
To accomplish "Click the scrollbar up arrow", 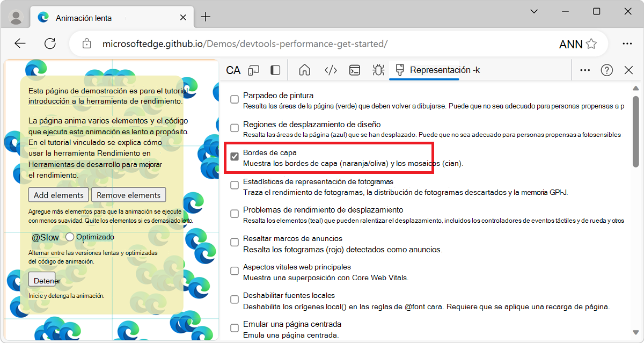I will tap(636, 89).
